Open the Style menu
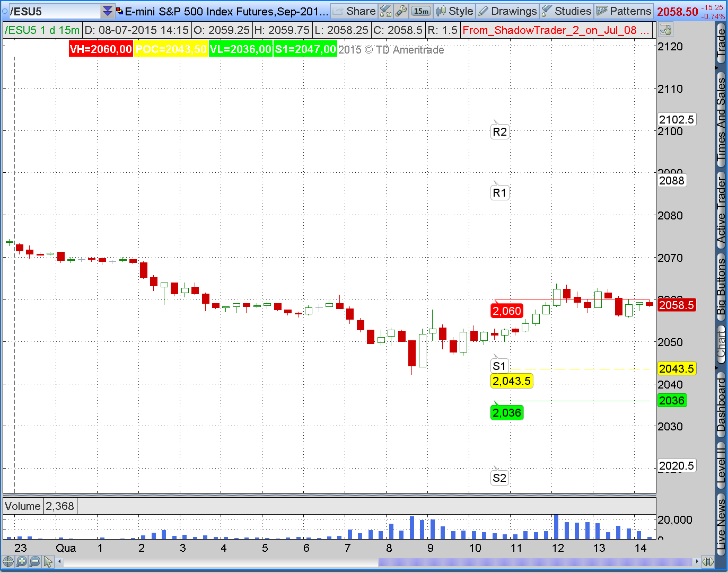 coord(454,11)
